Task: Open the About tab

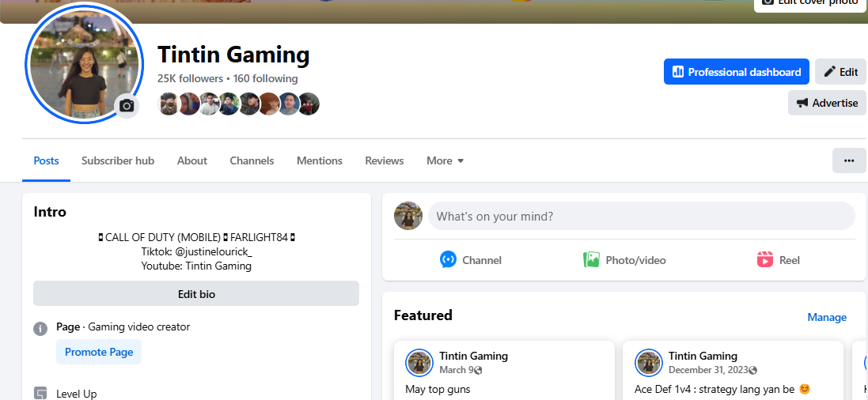Action: [192, 161]
